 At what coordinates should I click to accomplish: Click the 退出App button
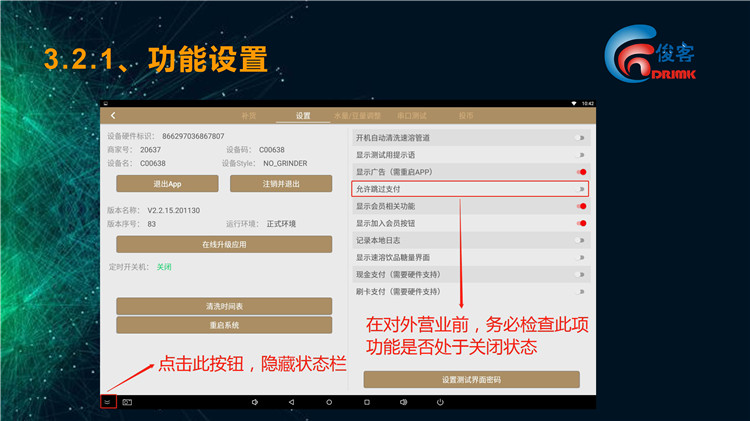click(x=167, y=184)
